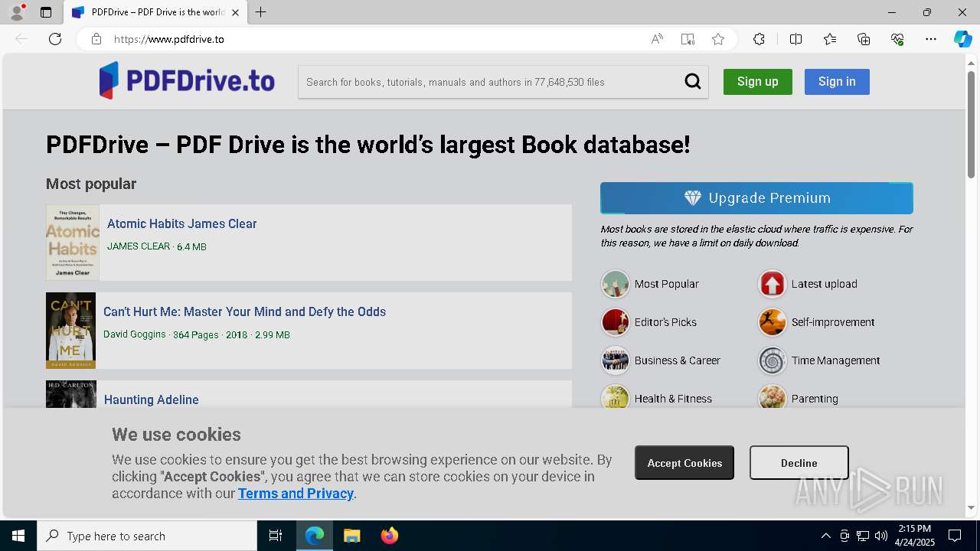
Task: Click the Health & Fitness category label
Action: click(x=674, y=399)
